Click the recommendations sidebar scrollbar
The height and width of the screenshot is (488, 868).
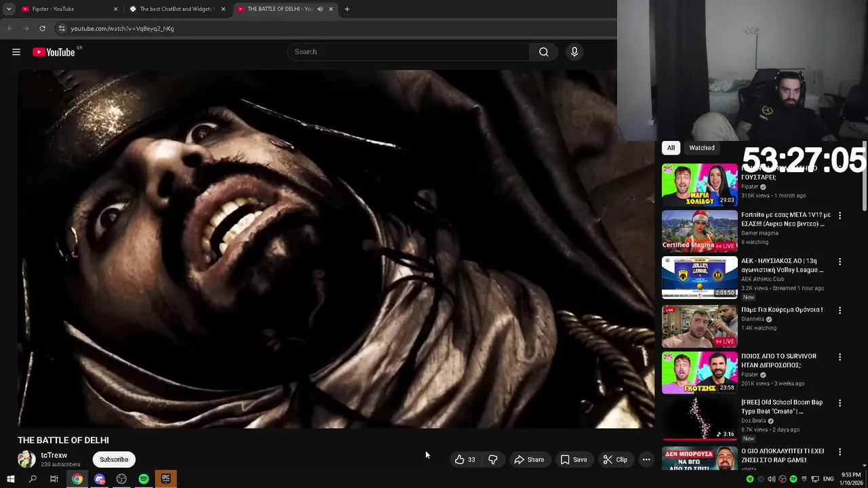coord(865,176)
